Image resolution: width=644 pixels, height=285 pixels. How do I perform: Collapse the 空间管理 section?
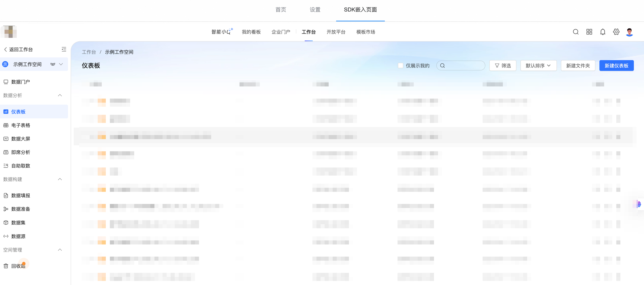tap(60, 250)
